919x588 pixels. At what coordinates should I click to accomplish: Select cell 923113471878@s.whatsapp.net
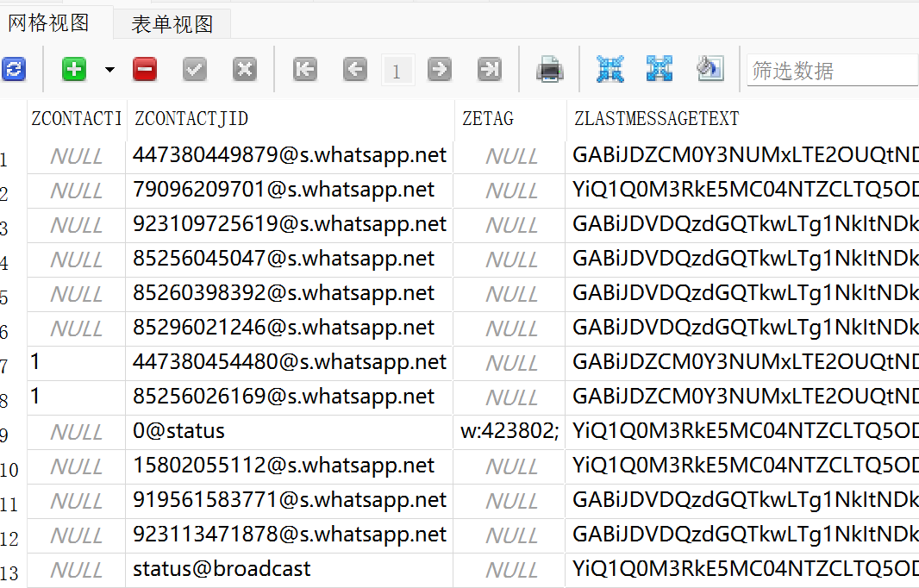point(289,535)
